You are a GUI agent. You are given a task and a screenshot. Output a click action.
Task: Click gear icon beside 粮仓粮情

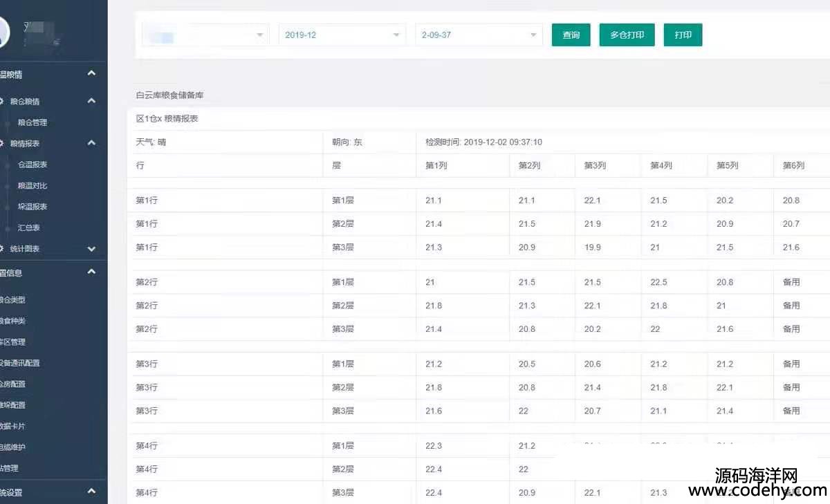coord(1,101)
